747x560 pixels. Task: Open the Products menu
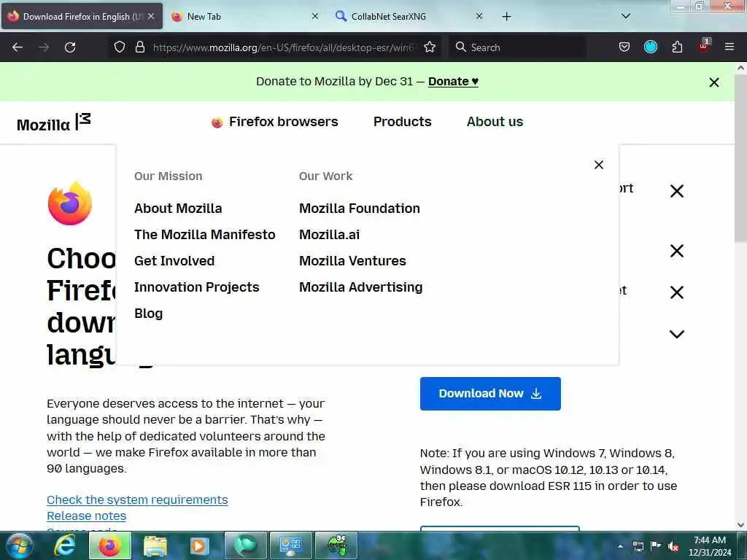[403, 122]
